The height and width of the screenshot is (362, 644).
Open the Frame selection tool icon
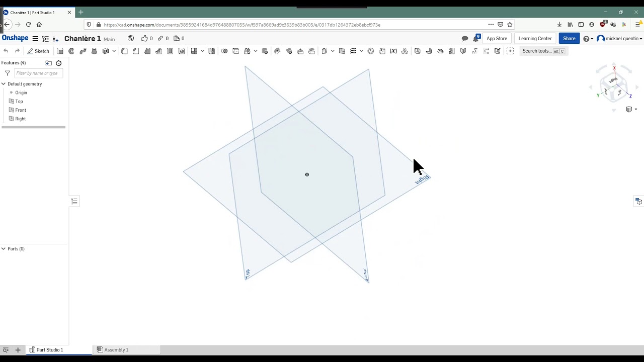(x=510, y=51)
